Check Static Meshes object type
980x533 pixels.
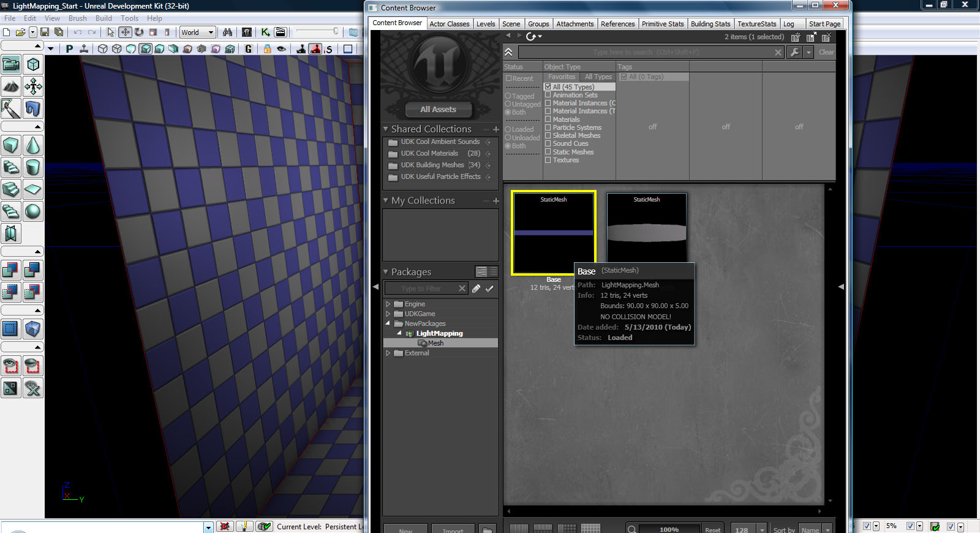point(548,152)
